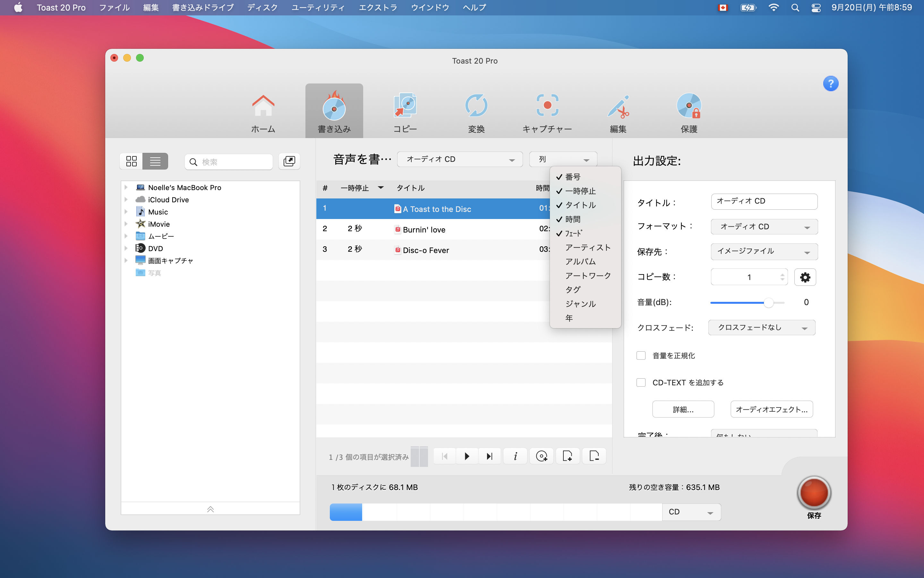924x578 pixels.
Task: Close the 列 columns dropdown
Action: pos(563,159)
